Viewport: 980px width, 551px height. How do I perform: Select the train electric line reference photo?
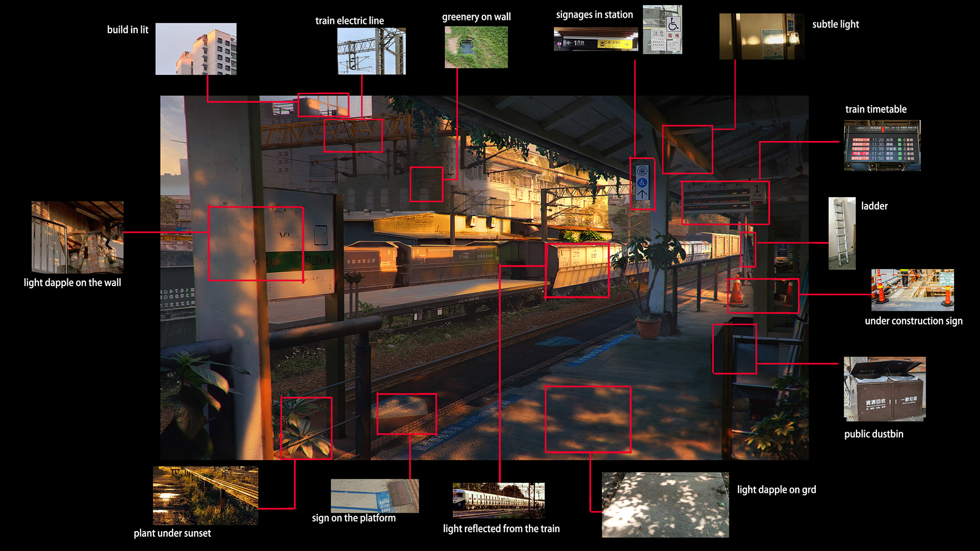[x=371, y=51]
